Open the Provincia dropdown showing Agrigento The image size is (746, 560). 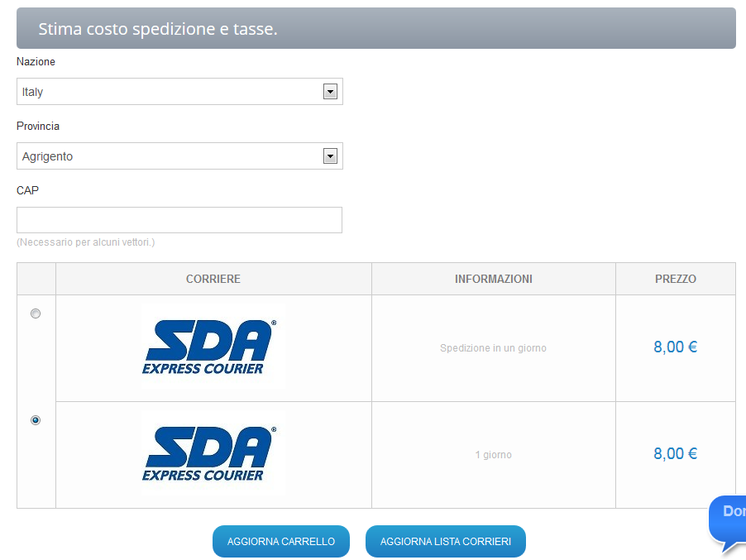click(179, 156)
